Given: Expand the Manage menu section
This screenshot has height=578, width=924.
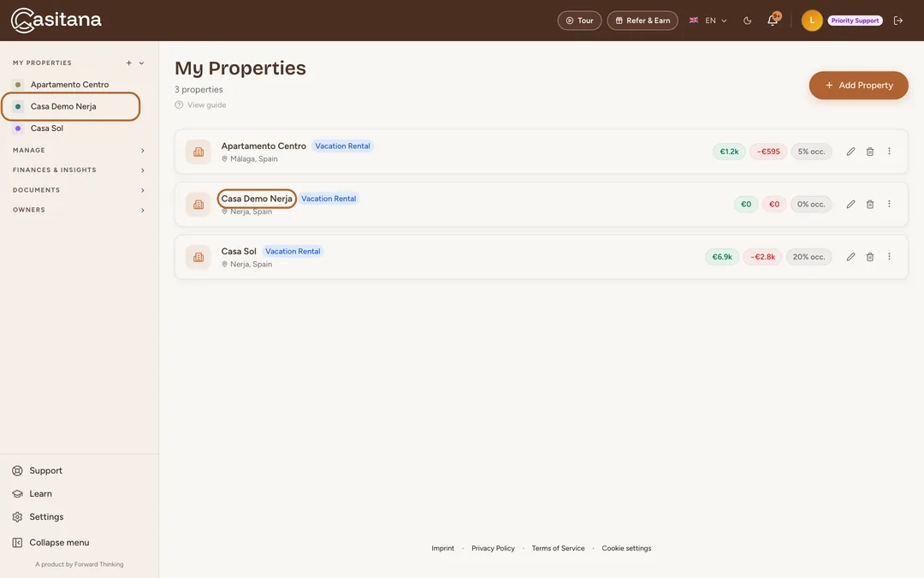Looking at the screenshot, I should coord(79,151).
